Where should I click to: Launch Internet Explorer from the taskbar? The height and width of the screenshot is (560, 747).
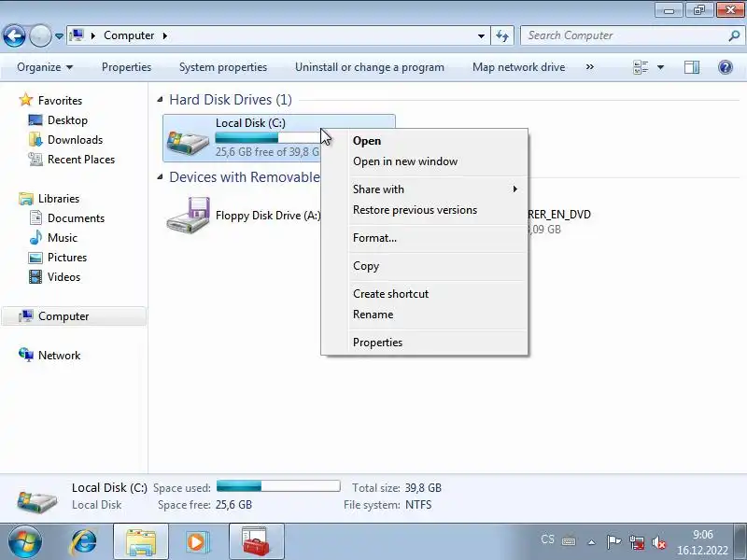84,542
